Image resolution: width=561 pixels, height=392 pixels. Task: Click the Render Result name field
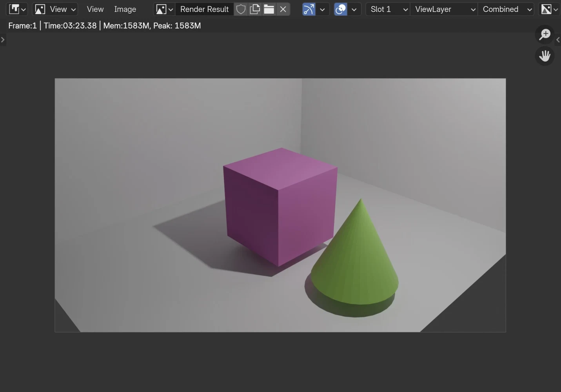(204, 9)
